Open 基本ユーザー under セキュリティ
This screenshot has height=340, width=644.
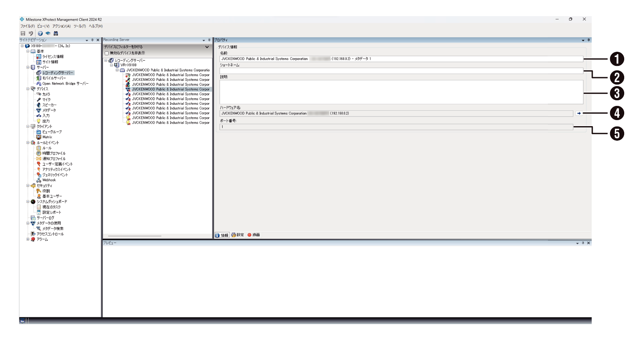pyautogui.click(x=52, y=196)
